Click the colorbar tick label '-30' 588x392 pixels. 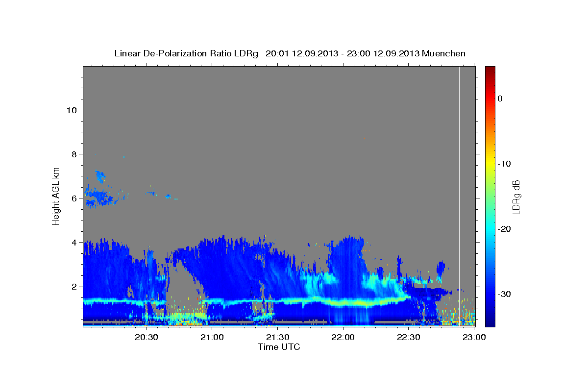pyautogui.click(x=504, y=294)
